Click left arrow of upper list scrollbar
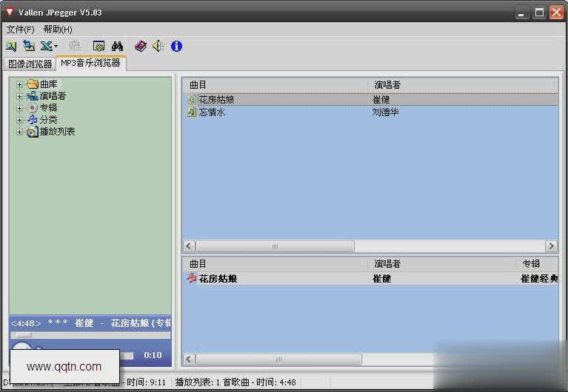This screenshot has height=392, width=568. click(x=189, y=246)
